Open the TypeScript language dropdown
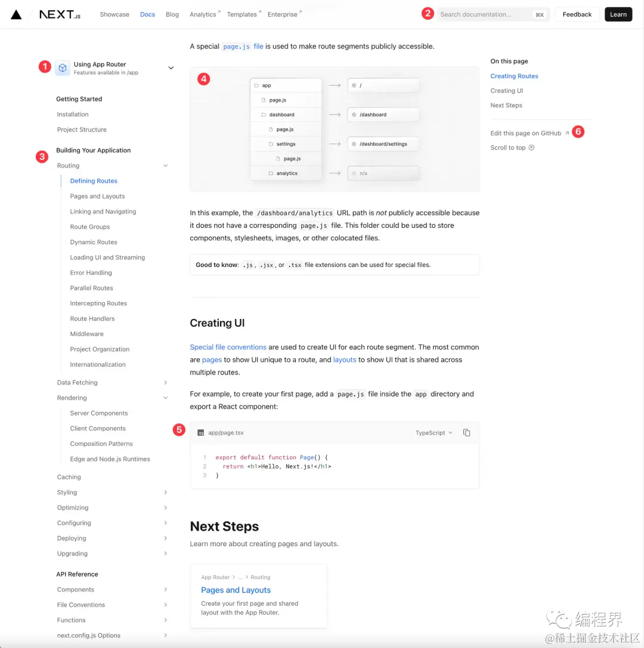Image resolution: width=644 pixels, height=648 pixels. point(434,433)
